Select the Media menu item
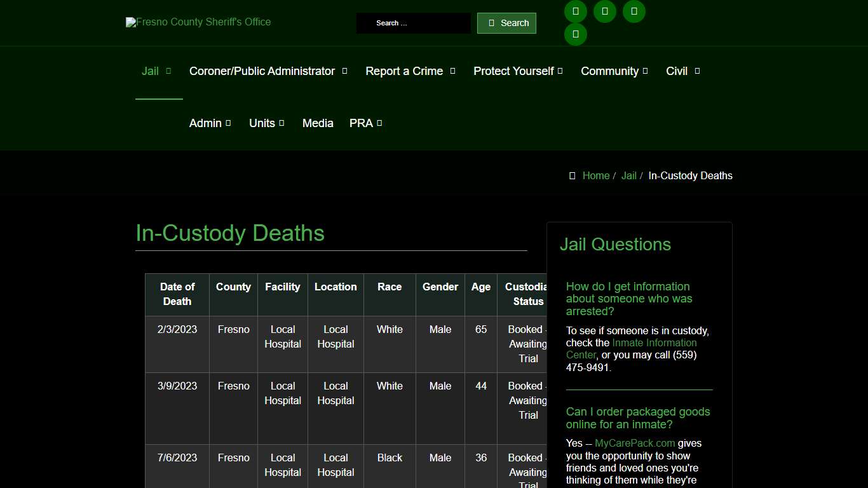Screen dimensions: 868x488 (x=318, y=123)
